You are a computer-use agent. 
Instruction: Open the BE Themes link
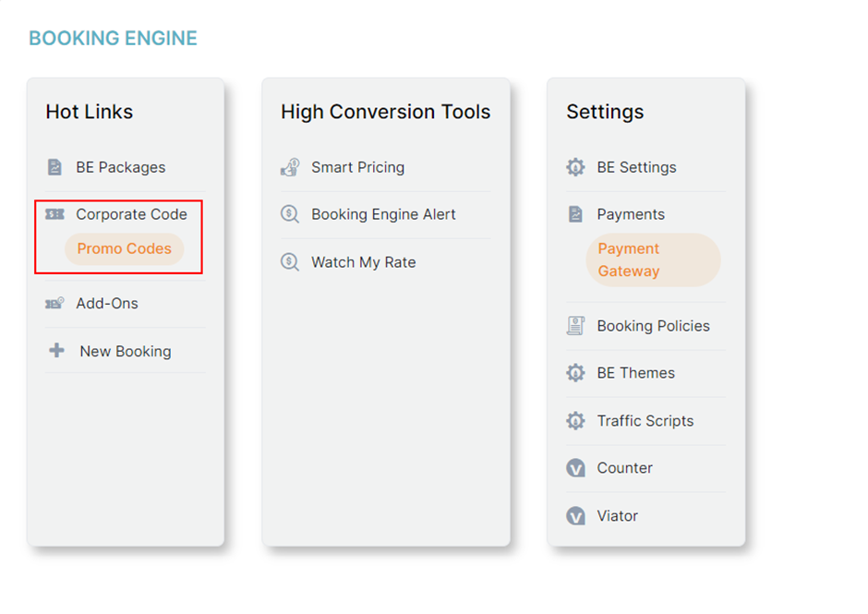tap(635, 373)
